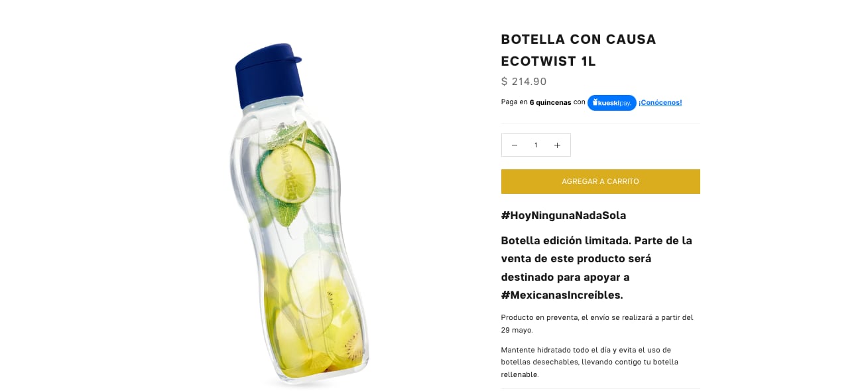Select the Botella Con Causa Ecotwist title
868x391 pixels.
[578, 50]
